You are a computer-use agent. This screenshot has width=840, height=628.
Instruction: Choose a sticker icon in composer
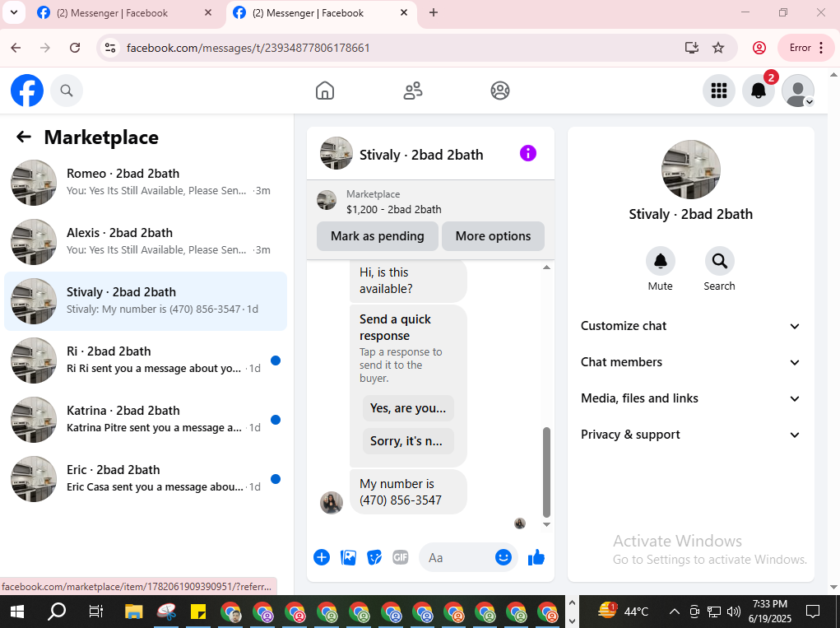[x=374, y=557]
